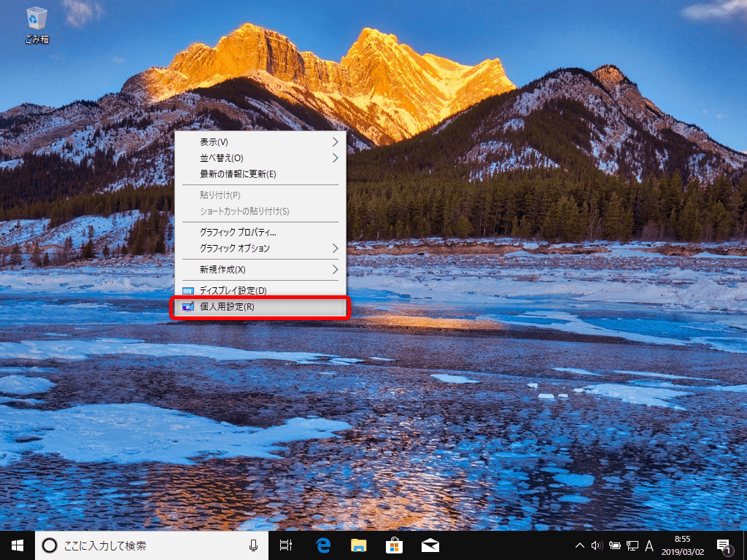The height and width of the screenshot is (560, 747).
Task: Click the microphone icon in search box
Action: point(253,545)
